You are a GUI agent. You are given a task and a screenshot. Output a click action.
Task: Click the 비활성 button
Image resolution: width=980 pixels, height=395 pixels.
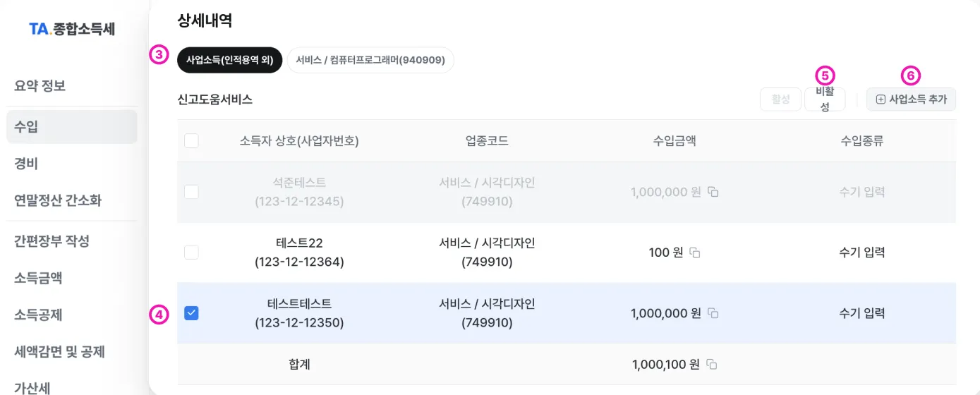(825, 99)
